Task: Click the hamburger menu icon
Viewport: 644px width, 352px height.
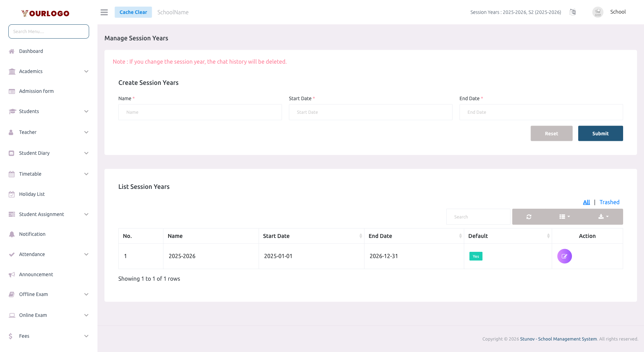Action: [x=104, y=12]
